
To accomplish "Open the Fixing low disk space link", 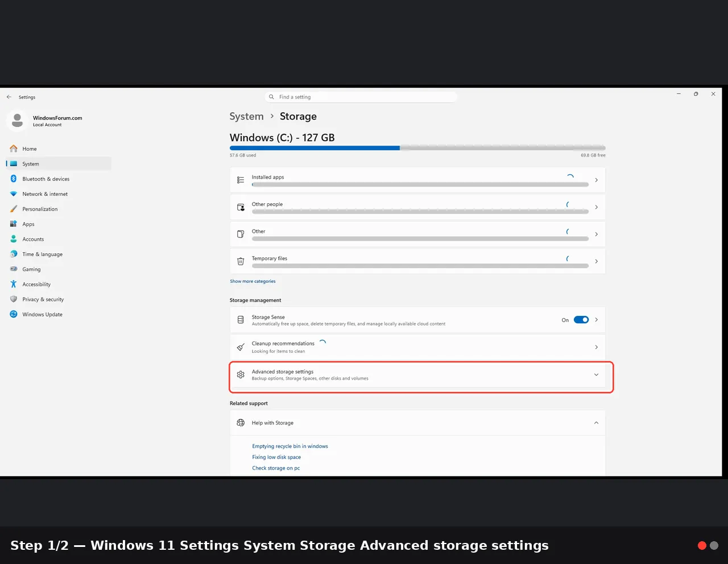I will click(276, 457).
